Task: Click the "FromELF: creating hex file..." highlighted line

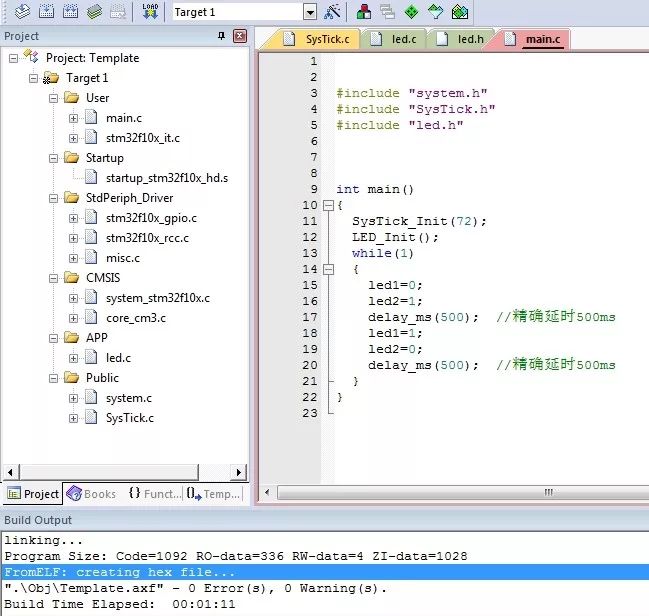Action: coord(324,572)
